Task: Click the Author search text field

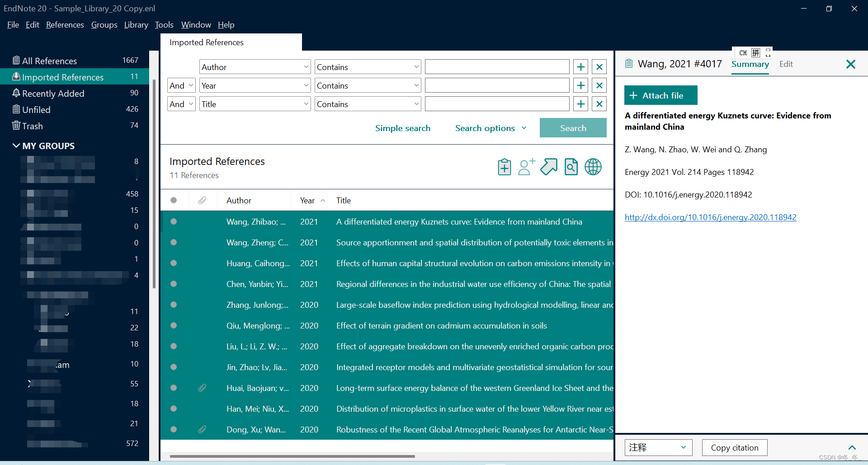Action: click(x=497, y=67)
